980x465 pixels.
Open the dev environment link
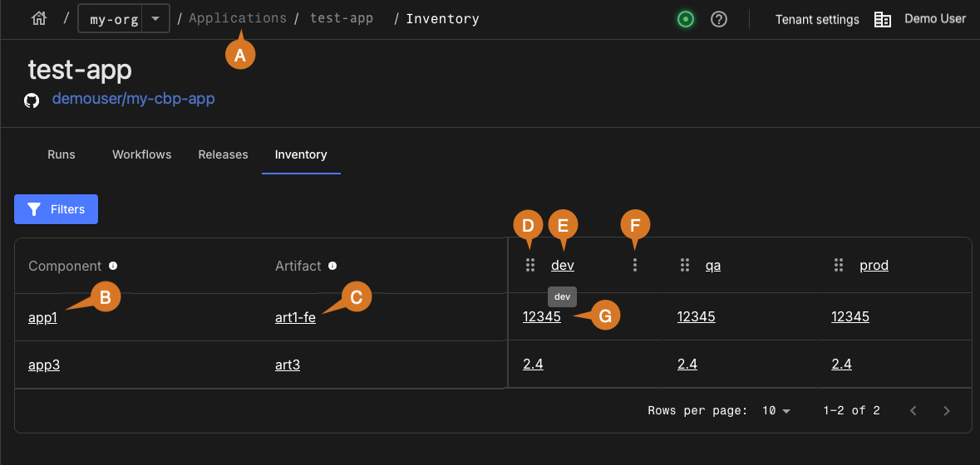pyautogui.click(x=563, y=265)
